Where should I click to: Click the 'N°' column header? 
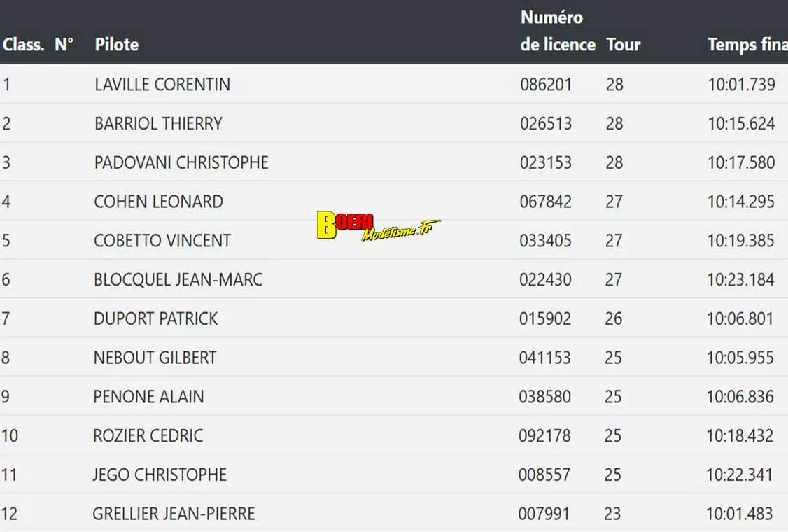point(64,45)
